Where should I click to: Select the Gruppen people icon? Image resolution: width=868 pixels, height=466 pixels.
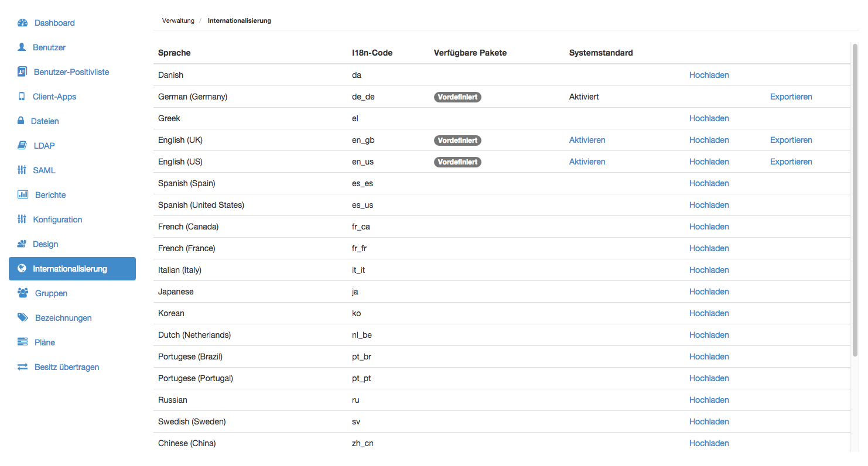(x=23, y=293)
